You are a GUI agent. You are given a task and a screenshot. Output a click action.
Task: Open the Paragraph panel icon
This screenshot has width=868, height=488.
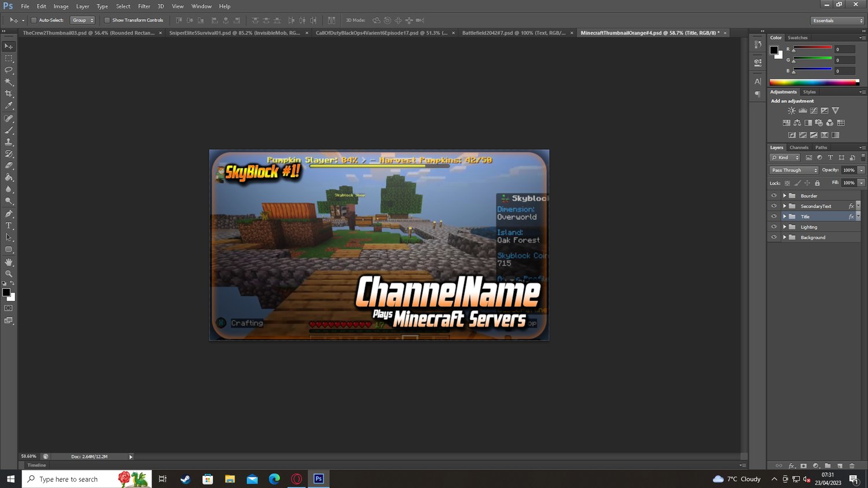click(758, 94)
